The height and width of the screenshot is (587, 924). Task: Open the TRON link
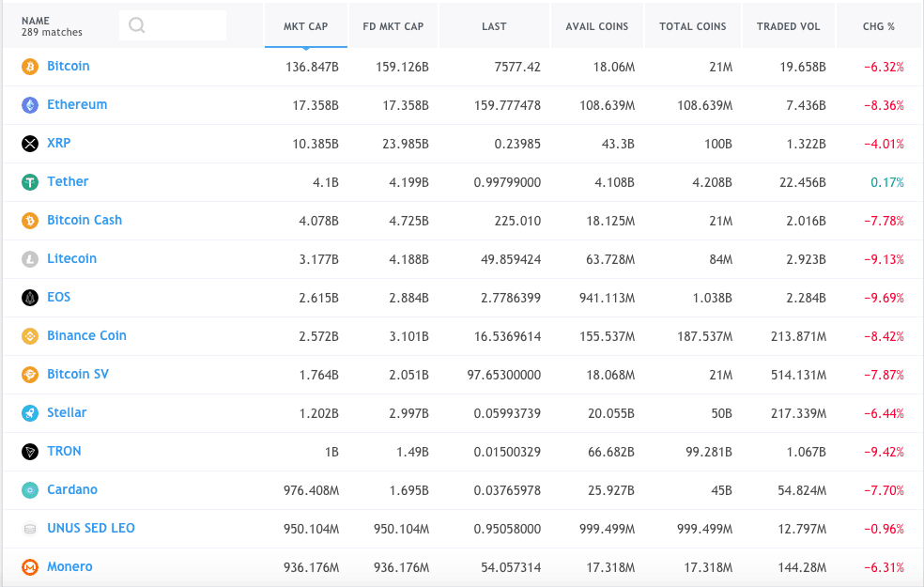64,451
